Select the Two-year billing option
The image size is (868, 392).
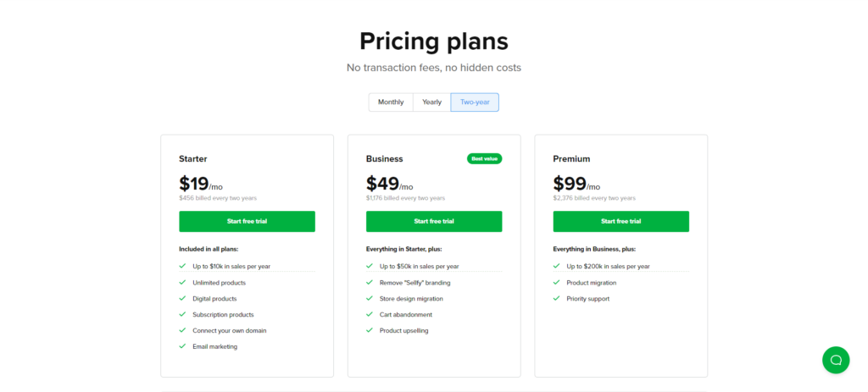(x=475, y=102)
